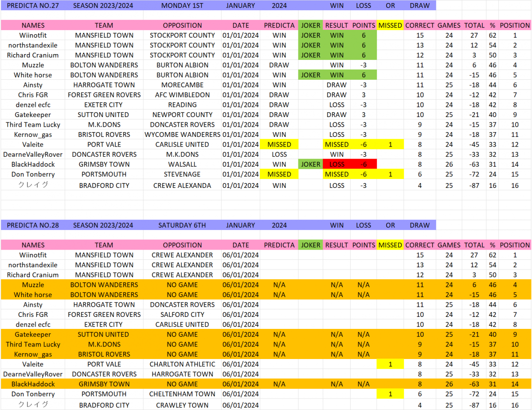Select red 'LOSS' result cell for BlackHaddock
Image resolution: width=532 pixels, height=410 pixels.
tap(337, 164)
